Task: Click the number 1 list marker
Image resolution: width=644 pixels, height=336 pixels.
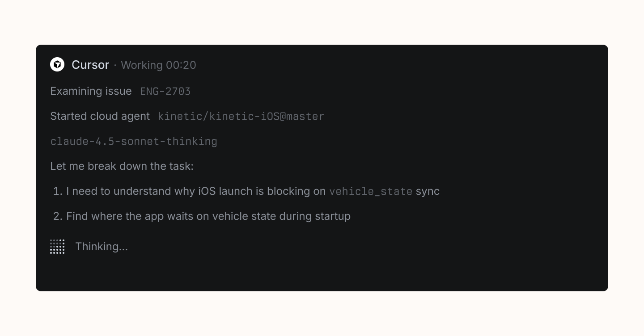Action: coord(57,191)
